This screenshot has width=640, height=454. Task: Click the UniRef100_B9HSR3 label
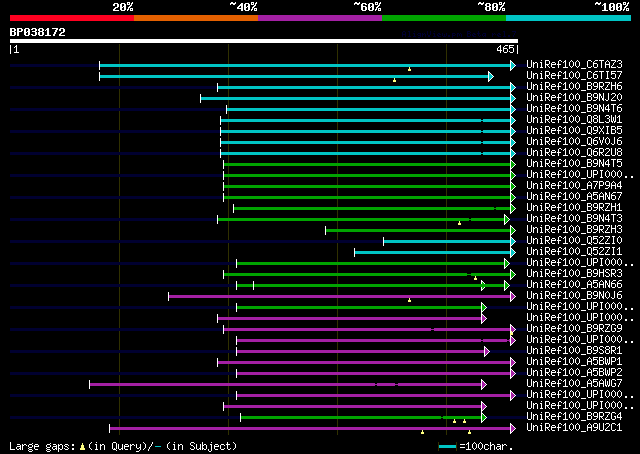click(x=574, y=274)
